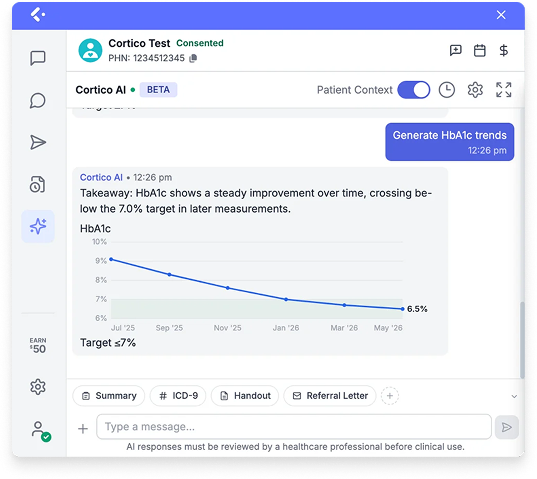Screen dimensions: 537x479
Task: Click the Target ≤7% text
Action: pyautogui.click(x=108, y=343)
